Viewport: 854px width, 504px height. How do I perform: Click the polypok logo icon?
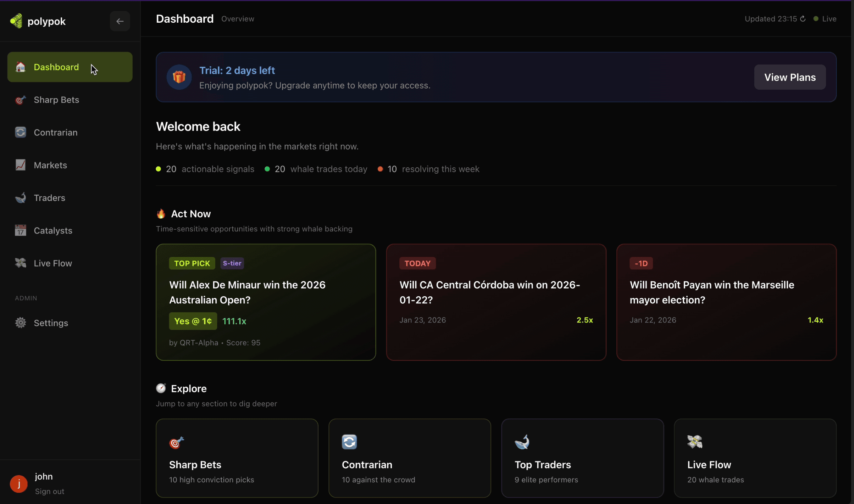pyautogui.click(x=16, y=21)
